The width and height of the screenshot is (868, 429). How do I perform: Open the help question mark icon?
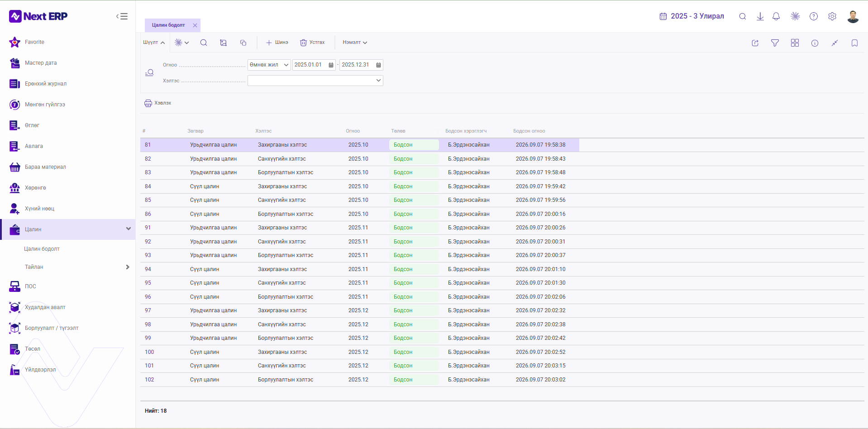(x=814, y=16)
